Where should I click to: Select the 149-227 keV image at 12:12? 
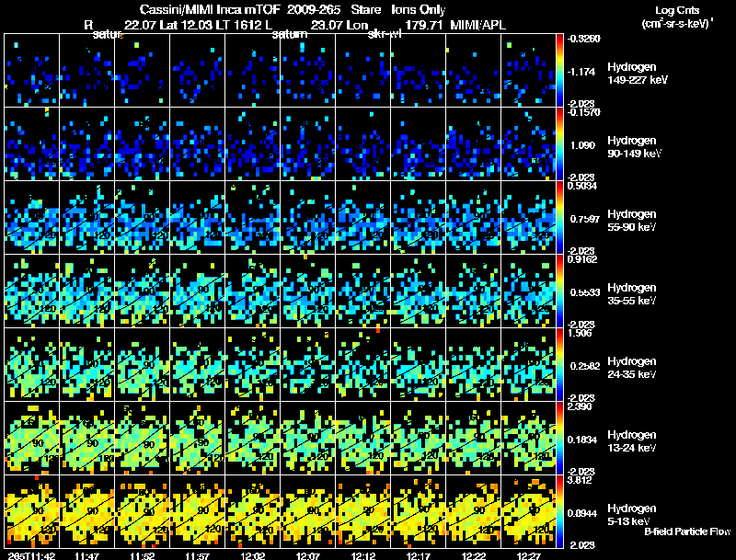click(x=362, y=71)
